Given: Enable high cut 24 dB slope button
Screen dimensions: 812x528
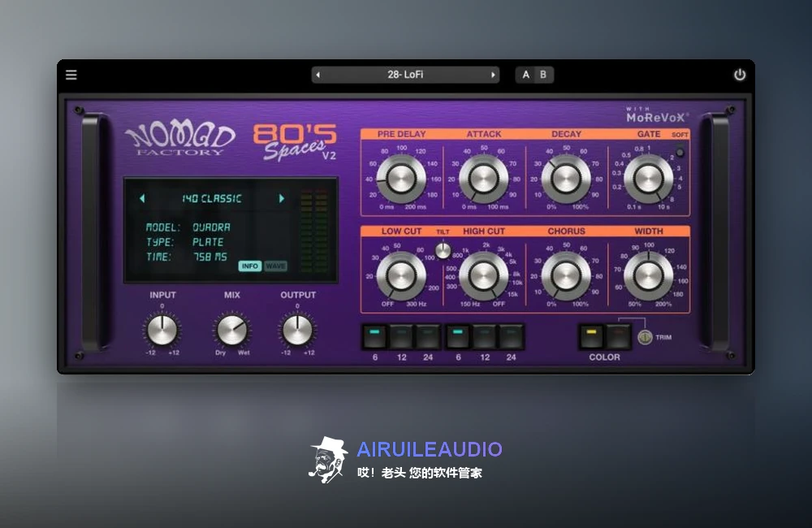Looking at the screenshot, I should tap(511, 337).
